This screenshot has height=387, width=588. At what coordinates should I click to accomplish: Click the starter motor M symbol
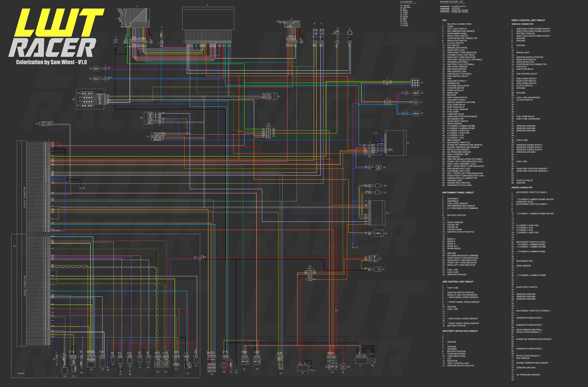pos(343,367)
